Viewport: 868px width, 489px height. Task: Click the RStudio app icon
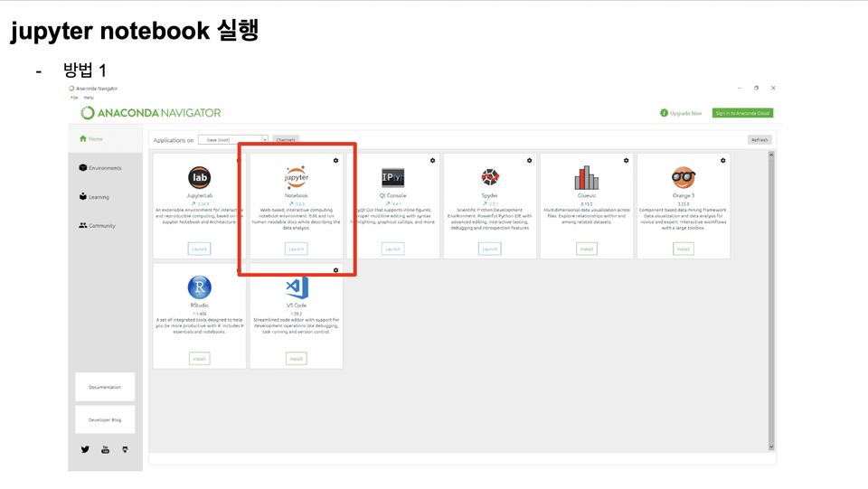point(199,287)
